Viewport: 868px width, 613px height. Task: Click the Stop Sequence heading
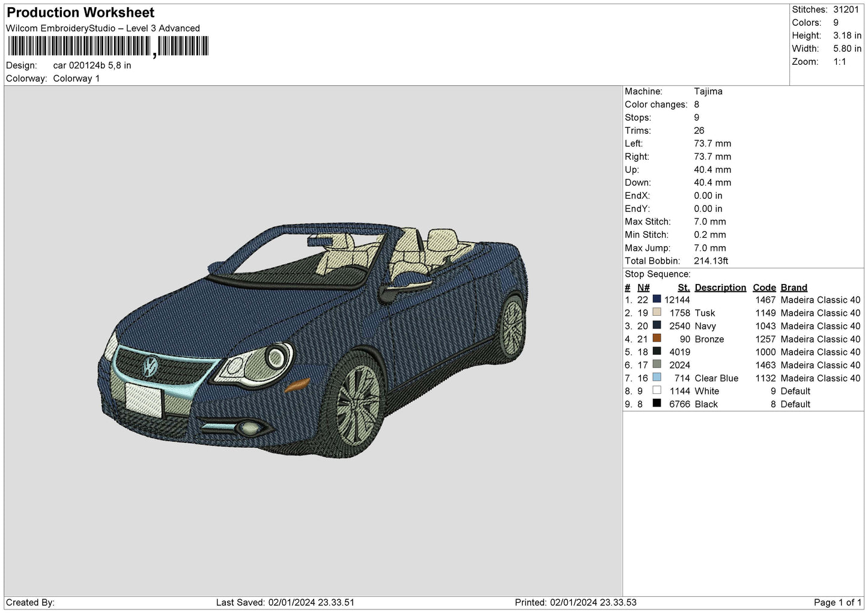[658, 274]
